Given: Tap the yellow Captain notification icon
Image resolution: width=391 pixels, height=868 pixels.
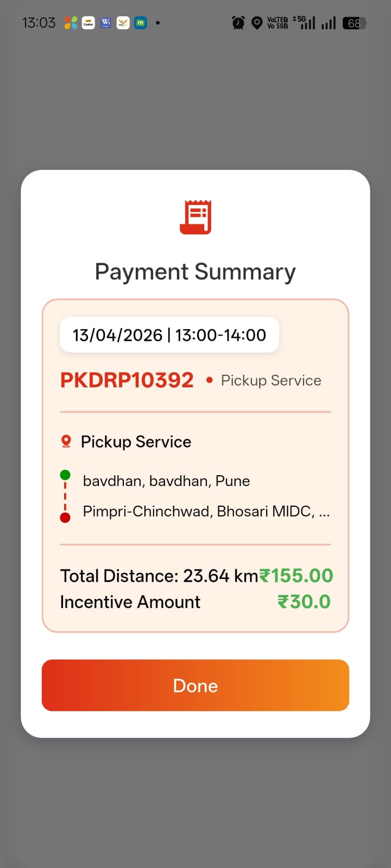Looking at the screenshot, I should [88, 23].
